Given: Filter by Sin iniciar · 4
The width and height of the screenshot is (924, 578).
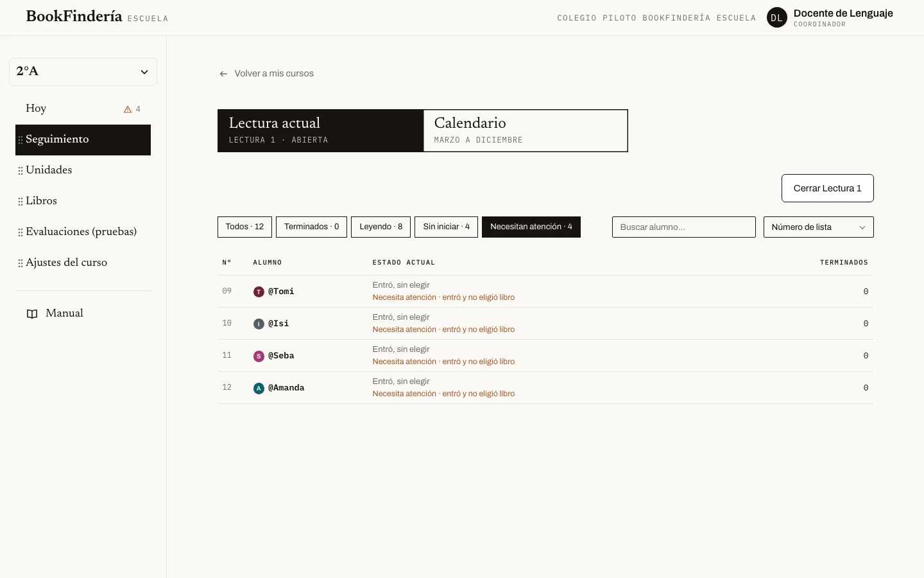Looking at the screenshot, I should pos(446,227).
